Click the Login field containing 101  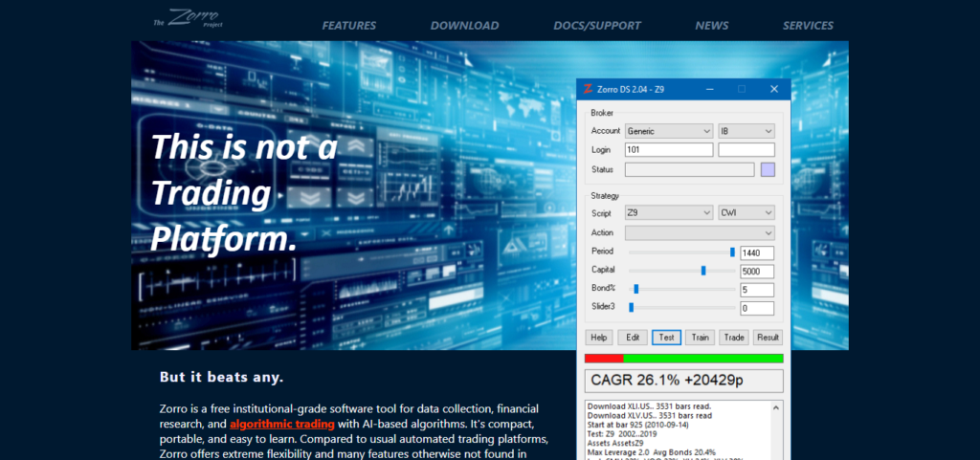(668, 150)
